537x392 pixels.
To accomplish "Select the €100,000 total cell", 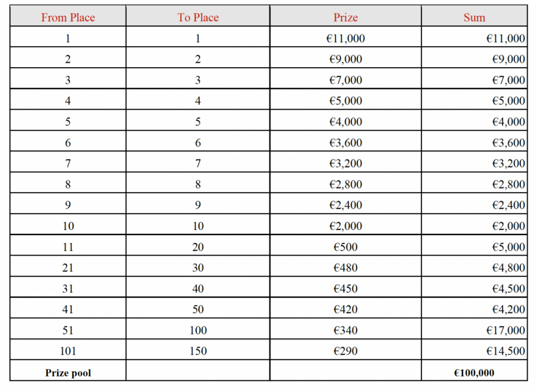I will [x=474, y=373].
